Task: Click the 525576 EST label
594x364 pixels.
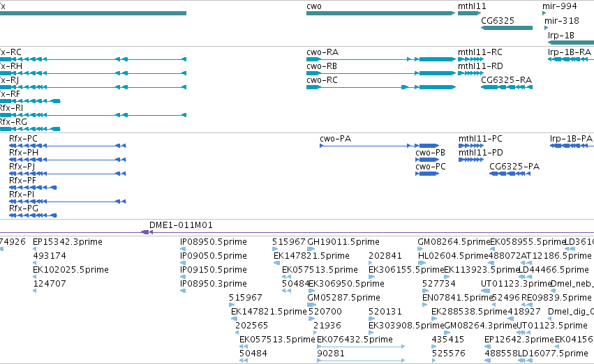Action: tap(448, 354)
